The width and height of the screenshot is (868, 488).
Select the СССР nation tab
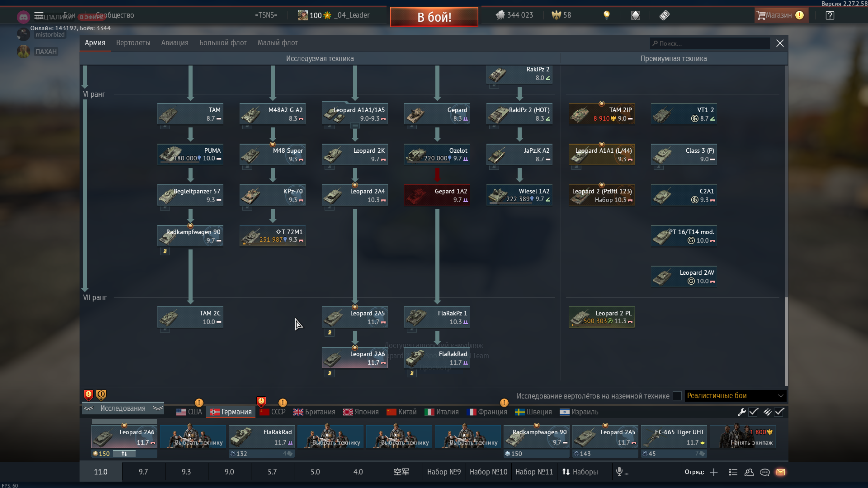(273, 412)
